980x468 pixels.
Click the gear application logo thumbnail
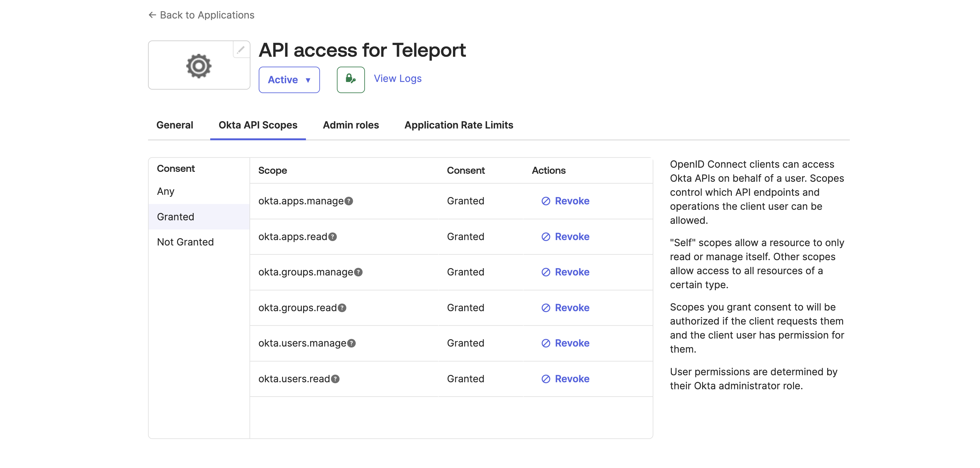(199, 65)
